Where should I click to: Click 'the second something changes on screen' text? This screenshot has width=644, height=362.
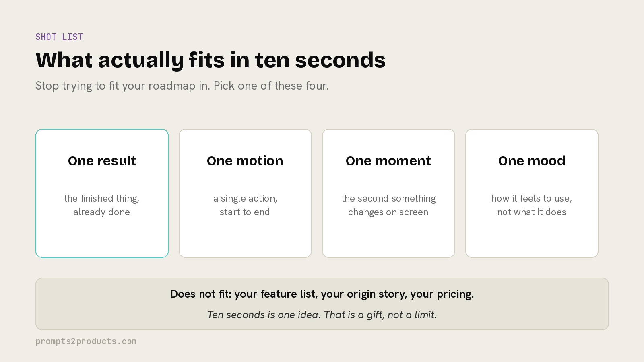pyautogui.click(x=388, y=205)
